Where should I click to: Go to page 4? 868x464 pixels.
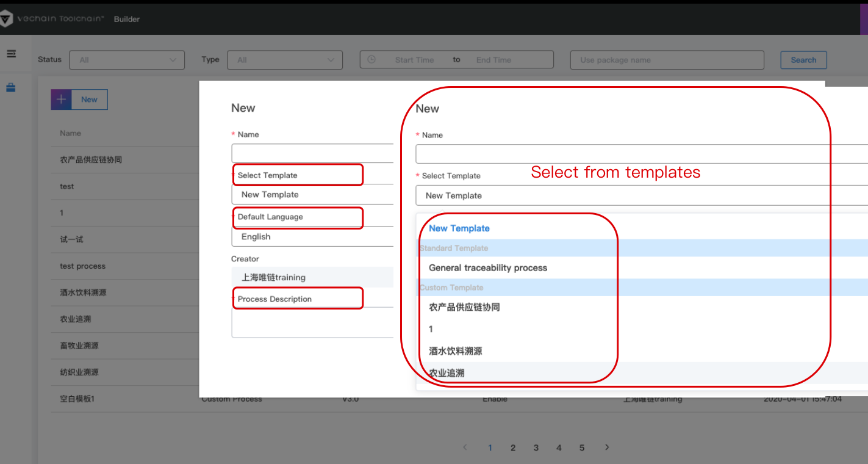[x=559, y=448]
